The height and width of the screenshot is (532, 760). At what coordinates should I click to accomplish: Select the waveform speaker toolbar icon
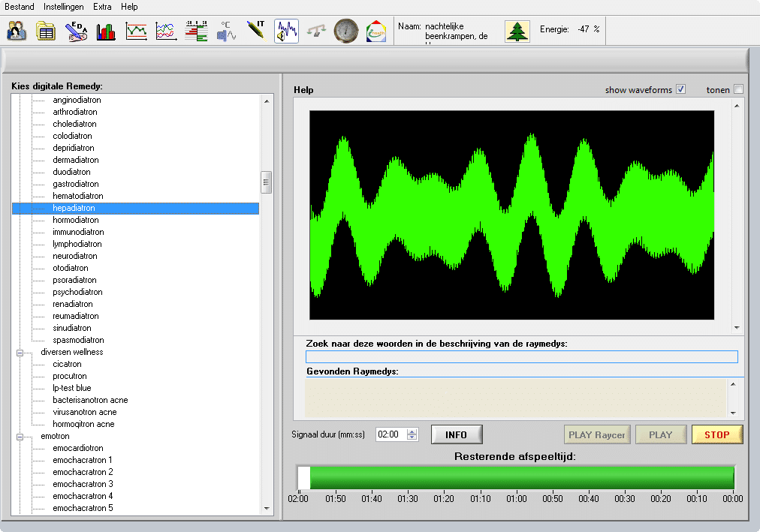pos(286,32)
